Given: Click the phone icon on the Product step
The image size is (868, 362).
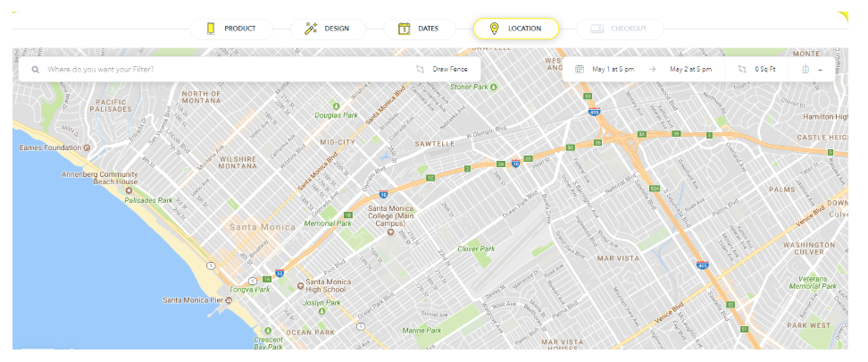Looking at the screenshot, I should tap(211, 29).
